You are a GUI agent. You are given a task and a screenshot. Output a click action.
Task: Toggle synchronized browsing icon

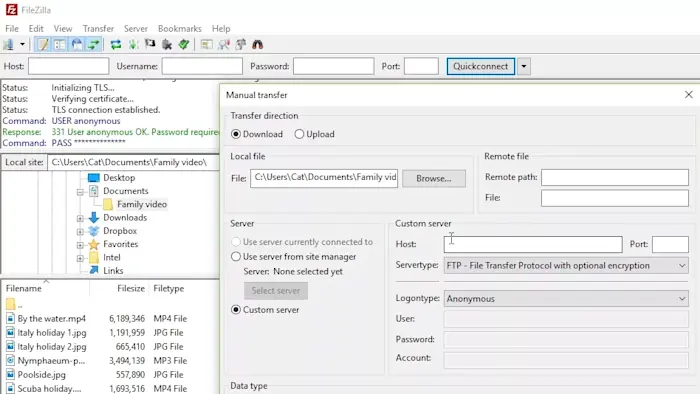(x=241, y=45)
